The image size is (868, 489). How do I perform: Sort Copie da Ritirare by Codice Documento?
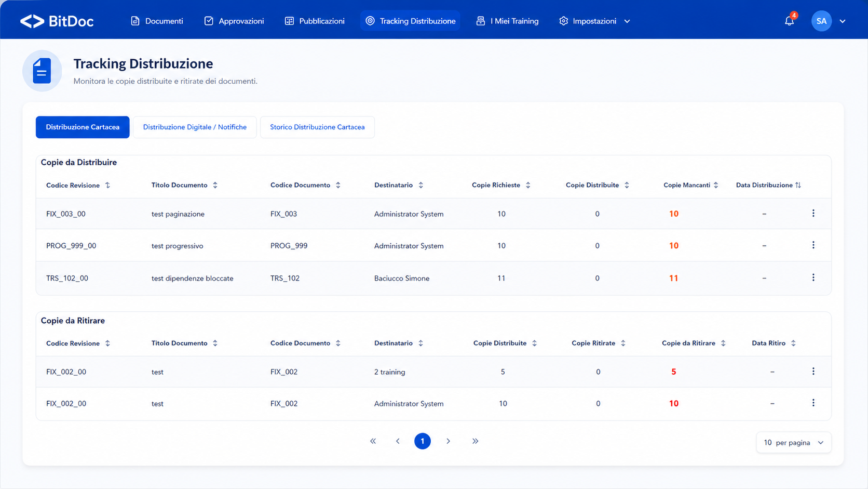click(338, 343)
